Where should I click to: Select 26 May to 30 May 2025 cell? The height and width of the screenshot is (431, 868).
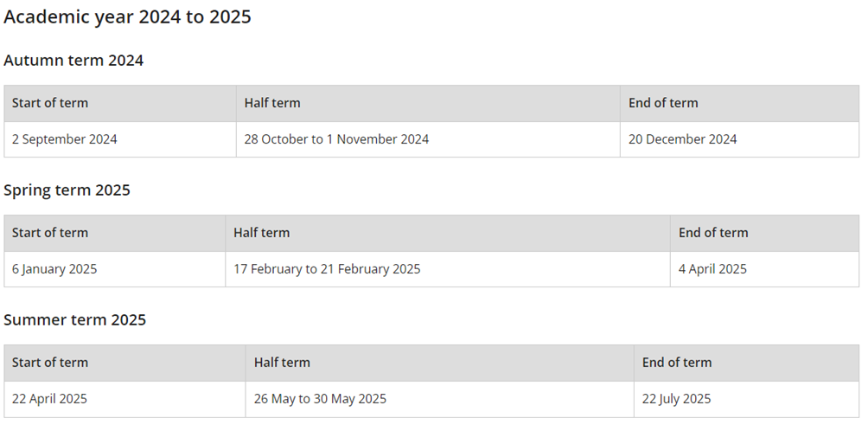pyautogui.click(x=439, y=399)
